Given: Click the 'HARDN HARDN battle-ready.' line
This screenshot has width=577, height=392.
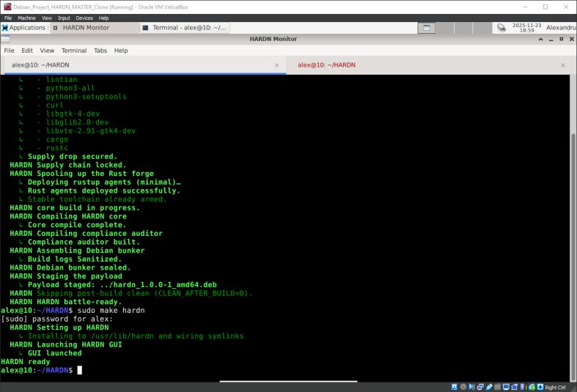Looking at the screenshot, I should point(65,302).
